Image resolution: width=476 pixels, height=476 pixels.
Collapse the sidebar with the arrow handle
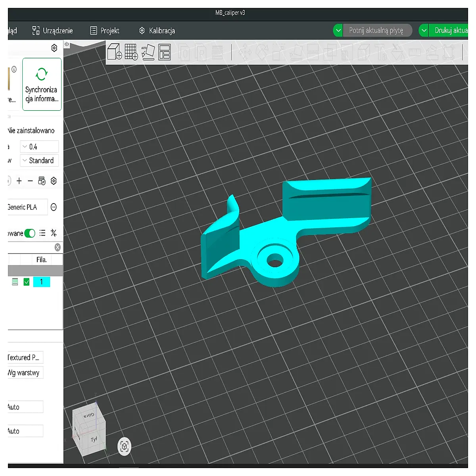tap(67, 44)
